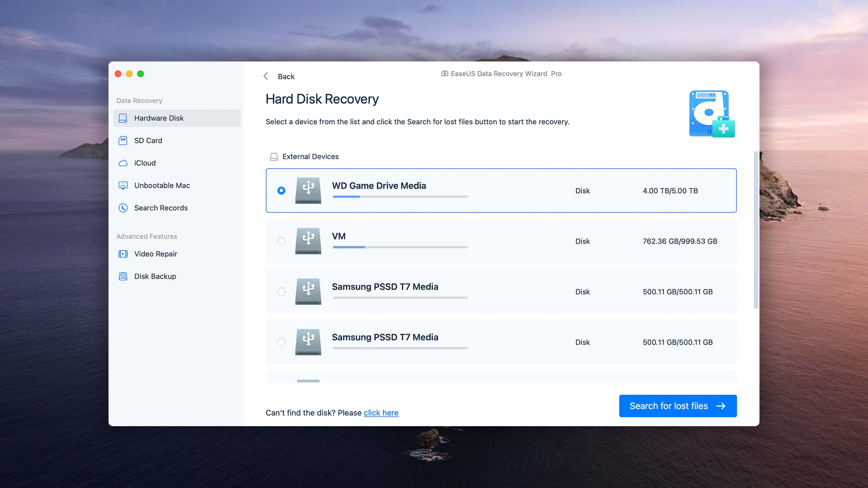The width and height of the screenshot is (868, 488).
Task: Click the arrow in Search for lost files
Action: 721,406
